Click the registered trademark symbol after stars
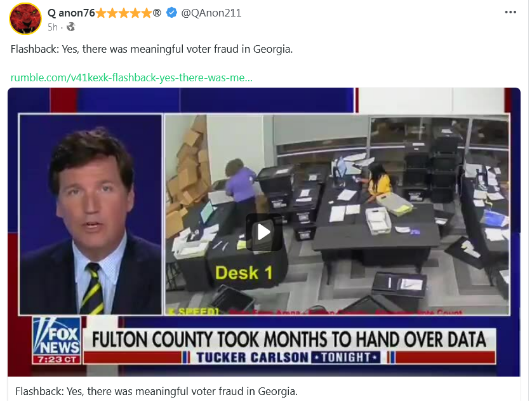Screen dimensions: 532x402 [157, 13]
